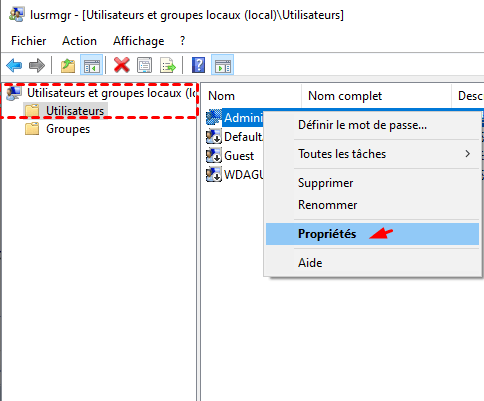Toggle the console tree pane icon
The height and width of the screenshot is (401, 484).
click(x=91, y=65)
